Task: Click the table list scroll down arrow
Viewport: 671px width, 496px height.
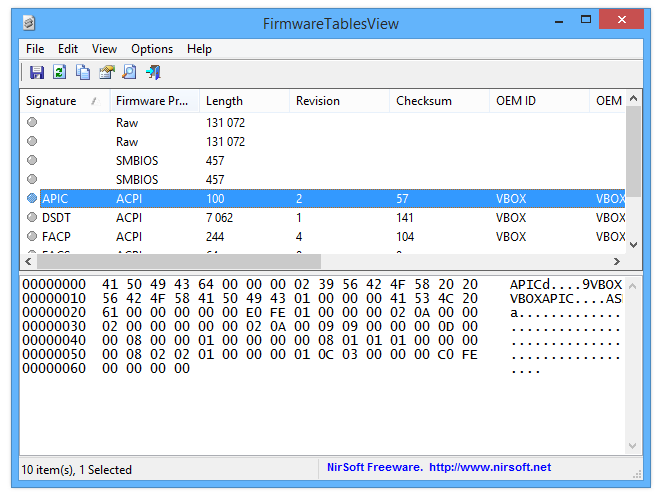Action: [634, 245]
